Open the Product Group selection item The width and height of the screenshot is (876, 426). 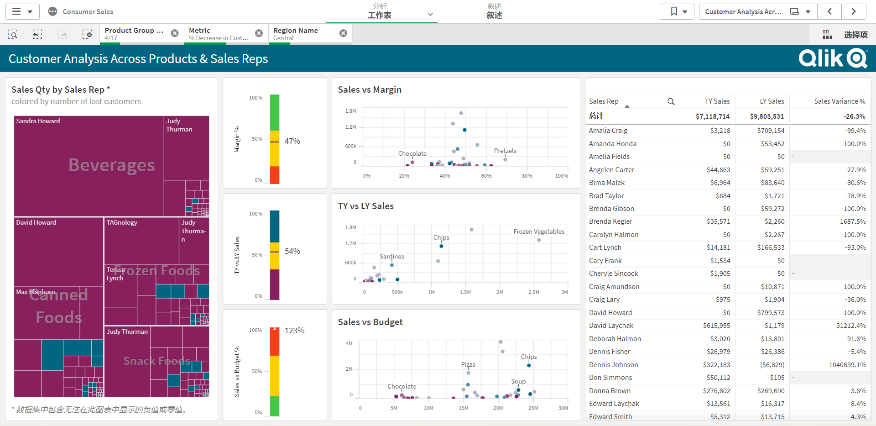135,34
